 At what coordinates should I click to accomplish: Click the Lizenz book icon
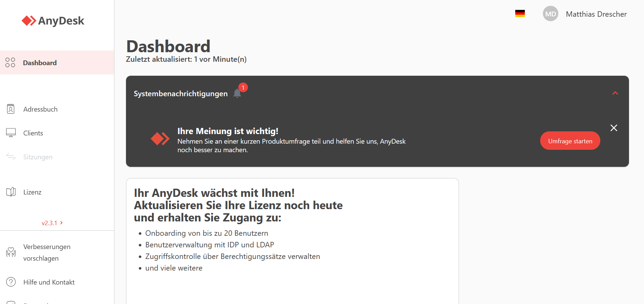point(11,192)
